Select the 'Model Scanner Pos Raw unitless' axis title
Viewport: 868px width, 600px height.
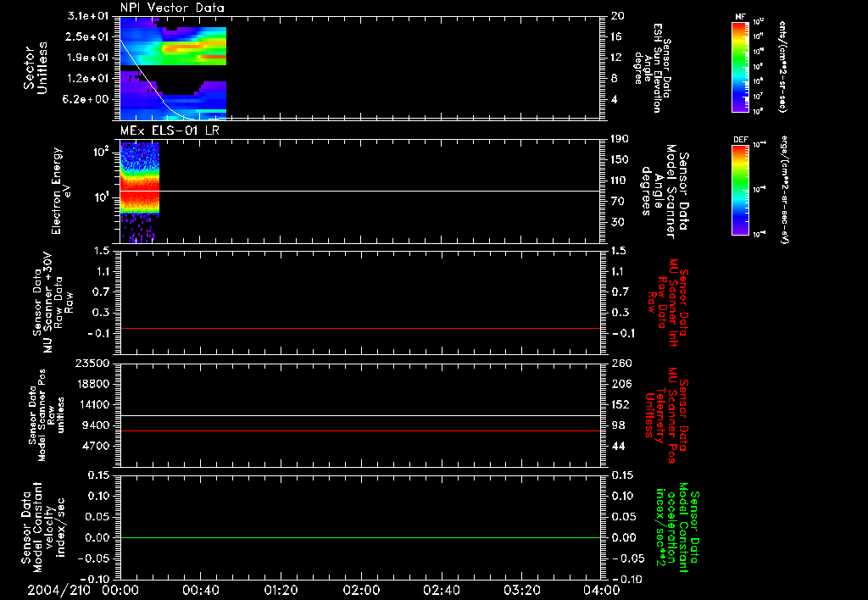click(x=47, y=415)
